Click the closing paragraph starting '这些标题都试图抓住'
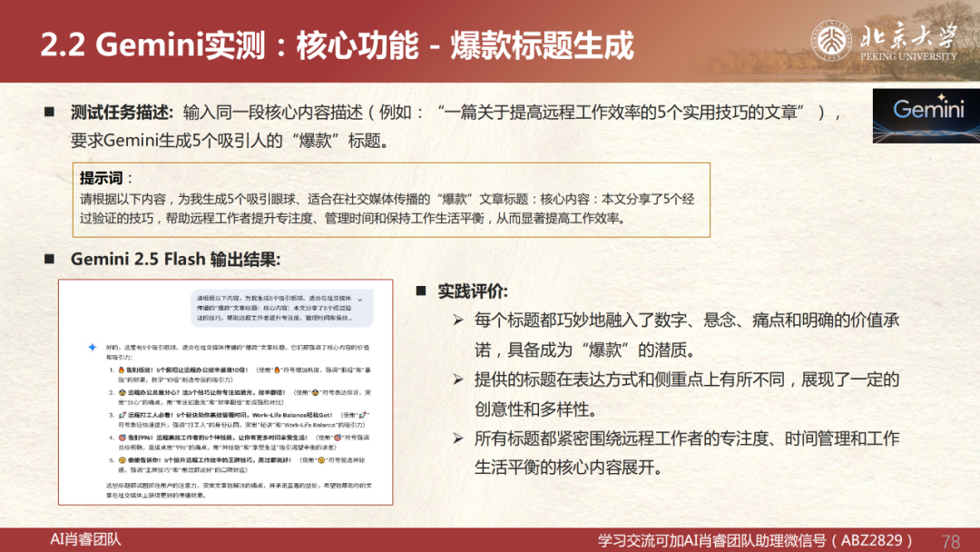 (x=239, y=490)
